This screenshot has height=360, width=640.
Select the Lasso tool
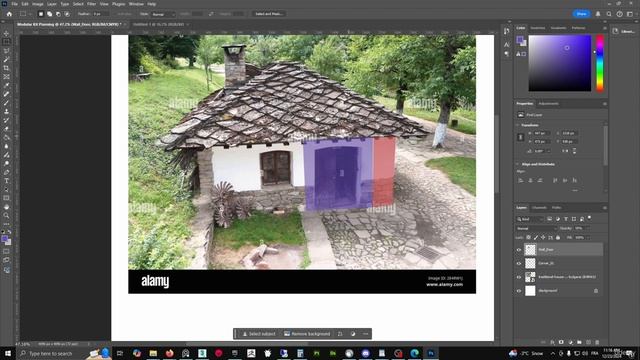tap(6, 51)
